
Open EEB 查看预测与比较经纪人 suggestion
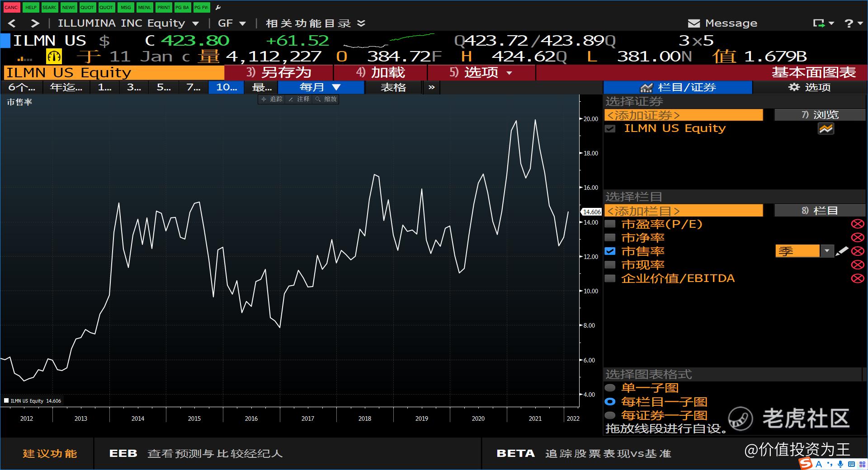[x=196, y=453]
